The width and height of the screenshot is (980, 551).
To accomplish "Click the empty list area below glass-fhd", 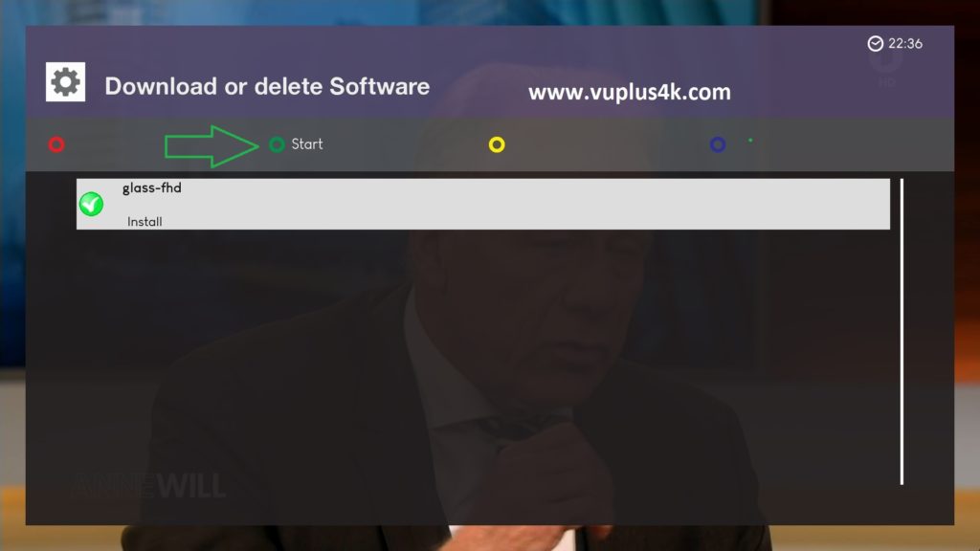I will click(483, 356).
